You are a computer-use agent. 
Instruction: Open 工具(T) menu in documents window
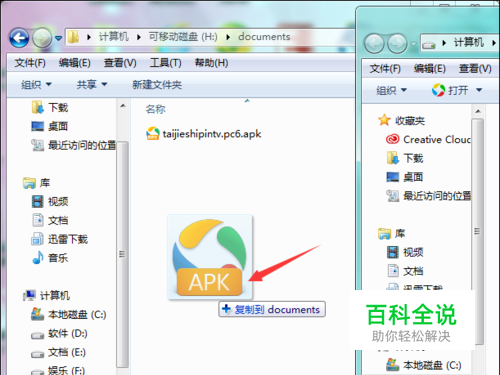click(165, 63)
